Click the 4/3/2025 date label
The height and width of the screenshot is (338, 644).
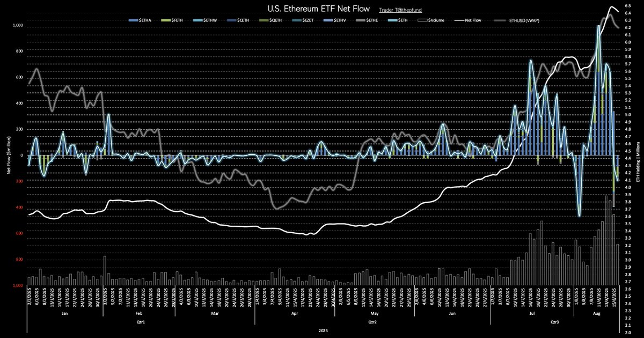point(181,297)
